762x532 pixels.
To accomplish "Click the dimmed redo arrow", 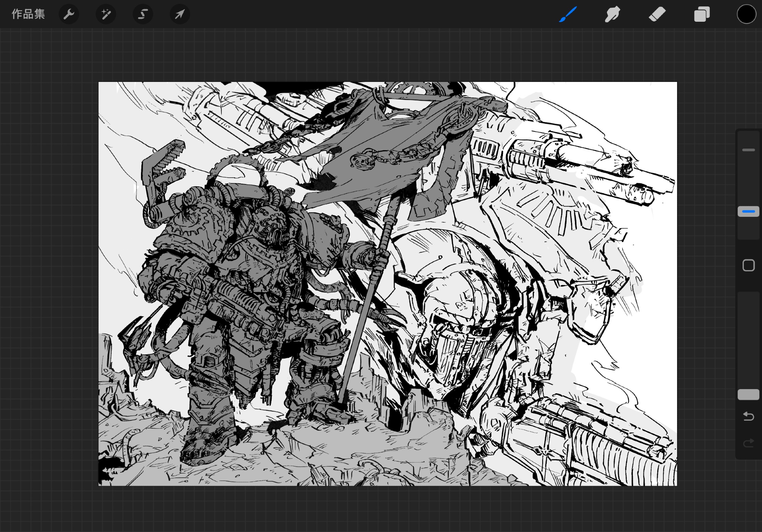I will pyautogui.click(x=748, y=443).
